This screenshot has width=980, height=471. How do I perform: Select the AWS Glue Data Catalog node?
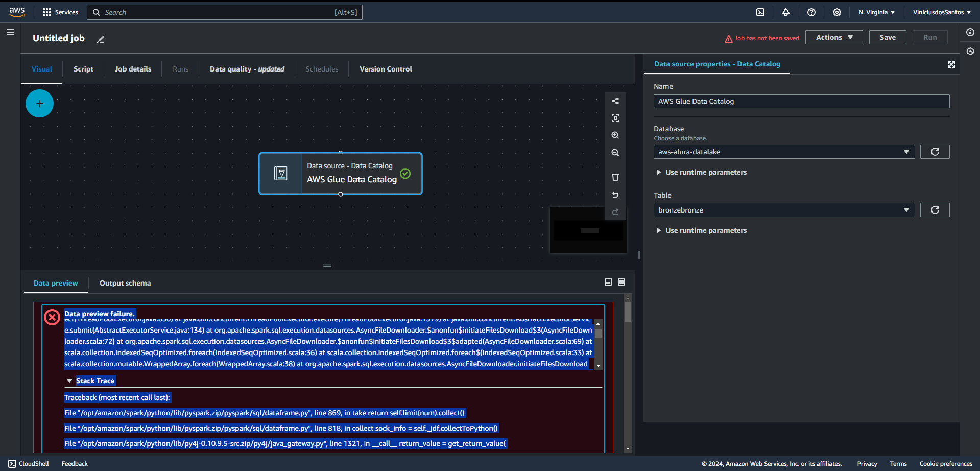(340, 174)
